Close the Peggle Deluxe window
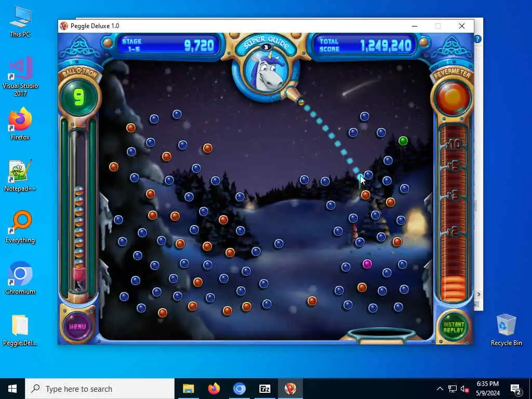This screenshot has height=399, width=532. [461, 26]
